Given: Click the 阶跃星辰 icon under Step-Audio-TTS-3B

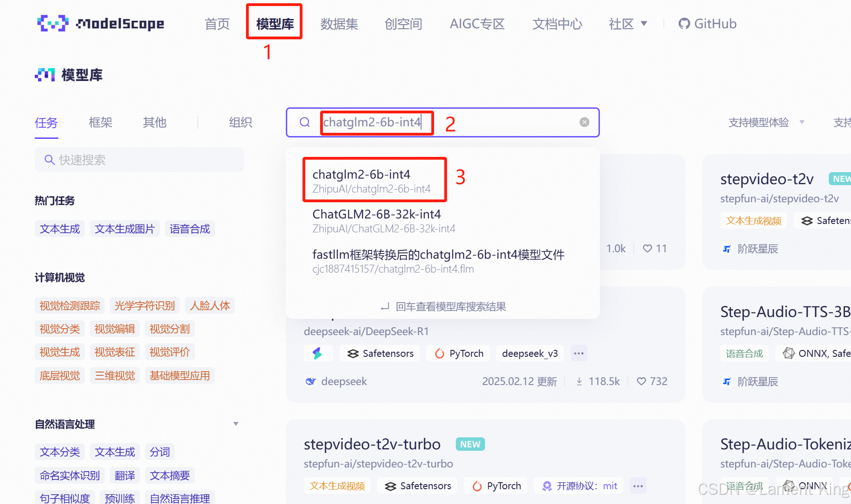Looking at the screenshot, I should 727,382.
